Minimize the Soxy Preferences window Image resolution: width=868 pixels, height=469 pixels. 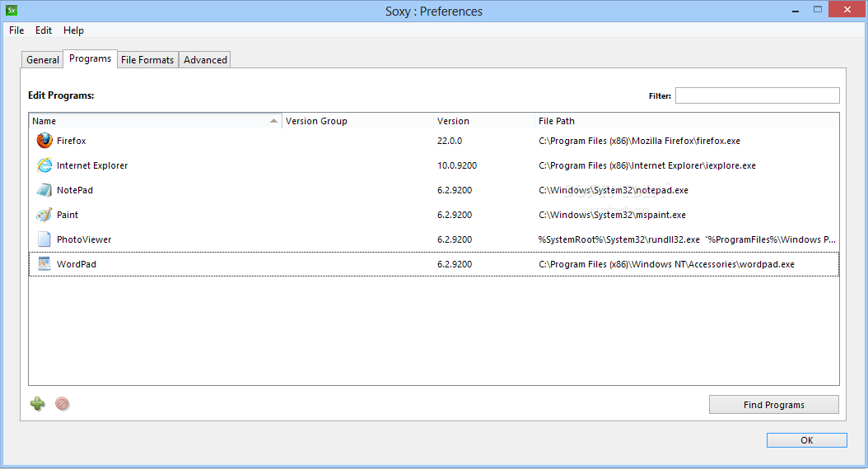click(795, 10)
